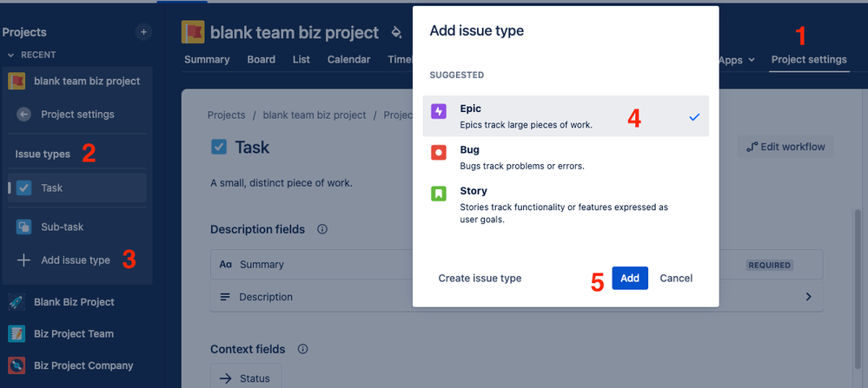Click the back arrow icon for Project settings
This screenshot has height=388, width=868.
tap(24, 115)
